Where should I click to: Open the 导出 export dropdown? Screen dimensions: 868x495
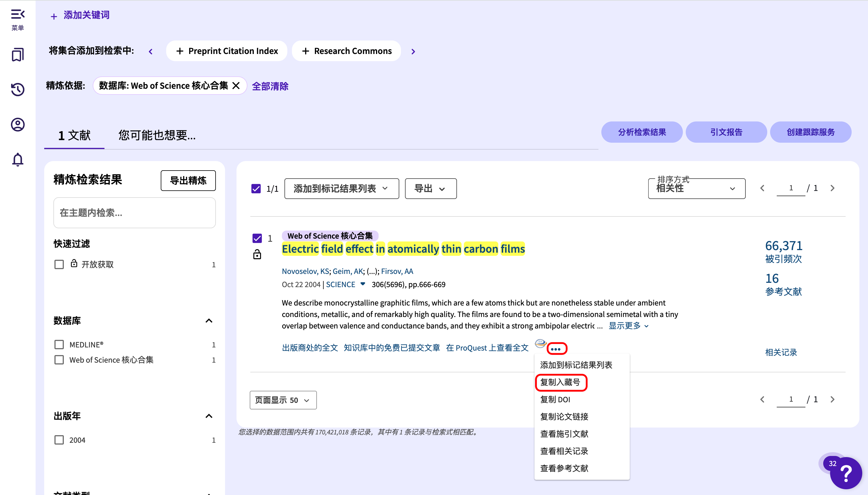(x=430, y=189)
